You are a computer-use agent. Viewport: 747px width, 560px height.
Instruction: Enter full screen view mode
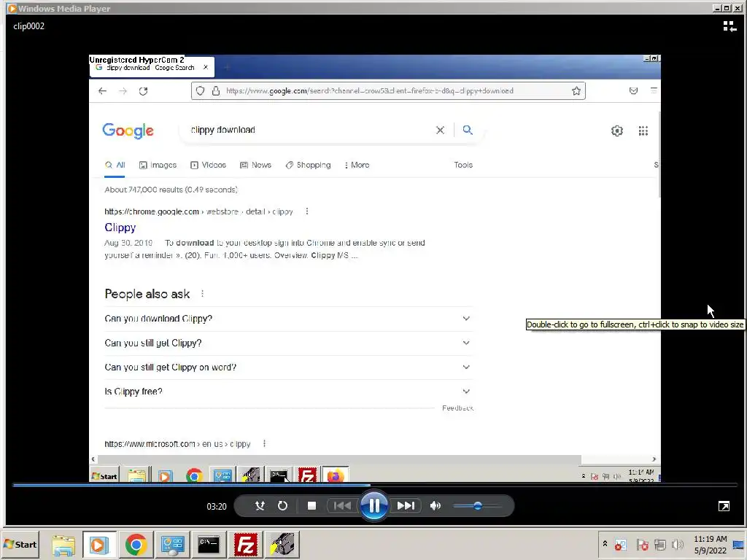pos(724,506)
